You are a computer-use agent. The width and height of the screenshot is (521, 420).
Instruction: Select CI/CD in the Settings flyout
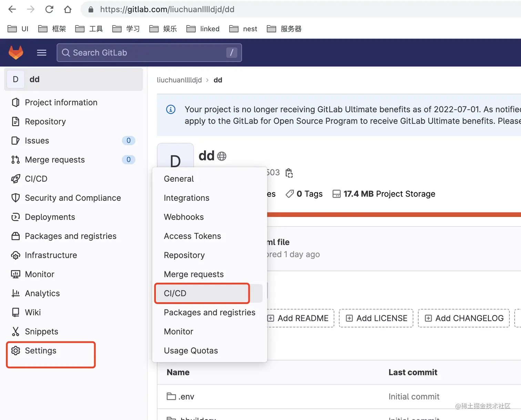(210, 293)
